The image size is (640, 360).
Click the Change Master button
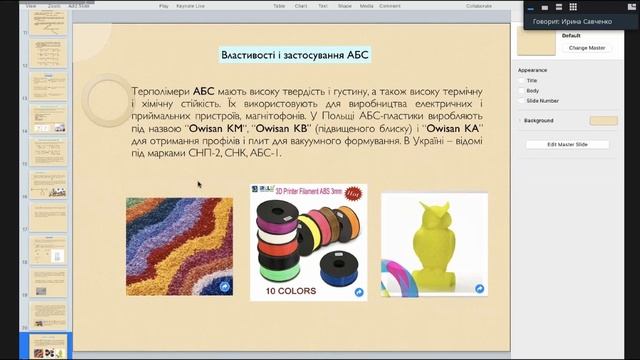587,48
